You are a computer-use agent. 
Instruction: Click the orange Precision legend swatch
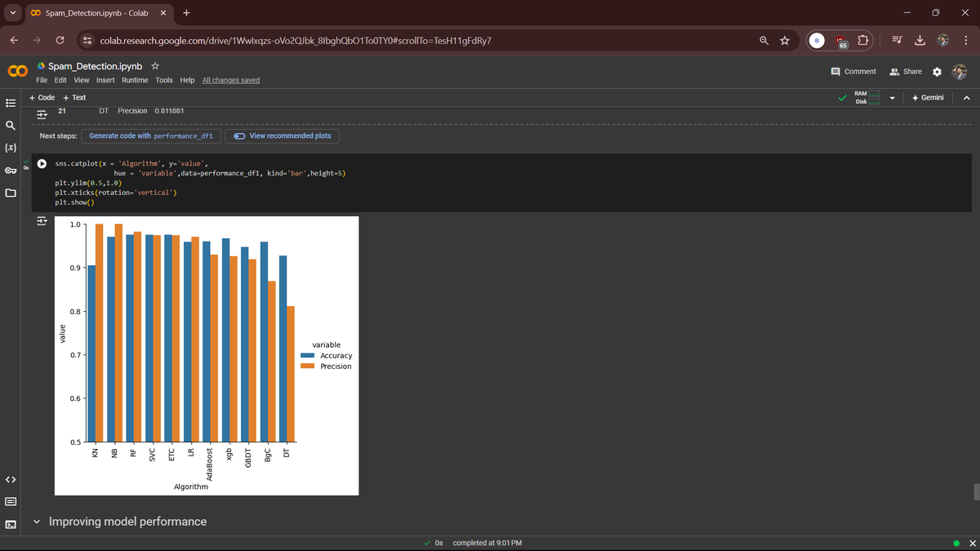[308, 367]
